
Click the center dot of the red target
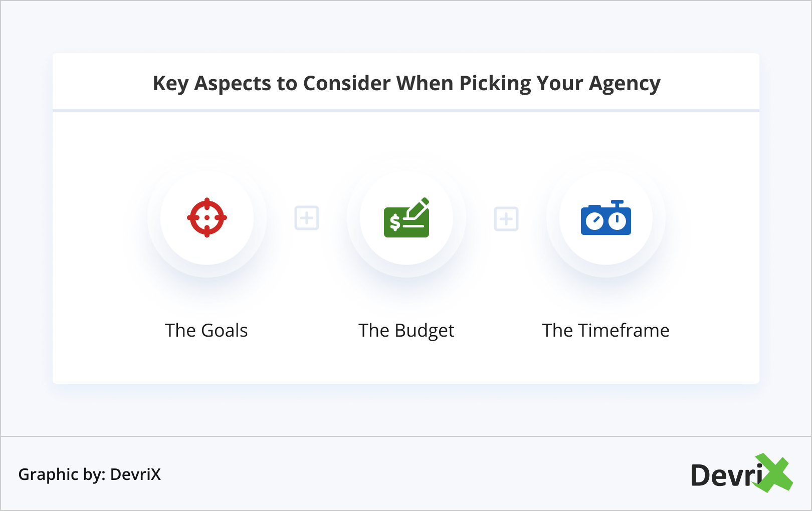207,218
